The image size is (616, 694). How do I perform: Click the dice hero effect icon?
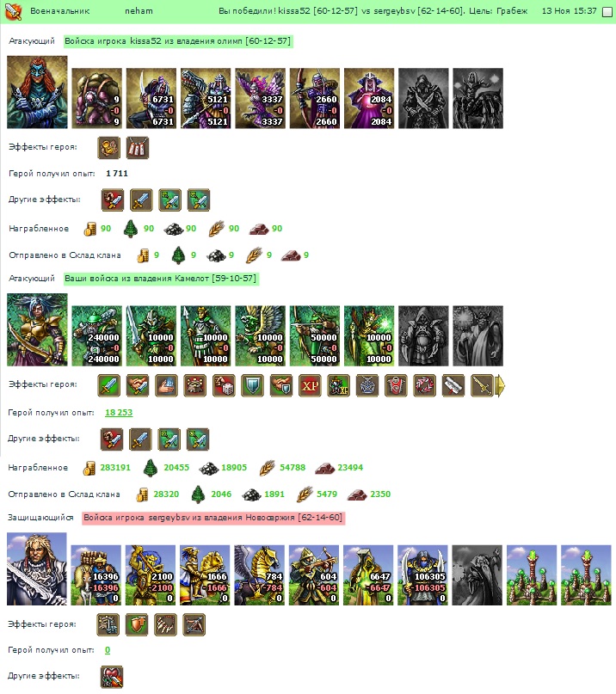(x=224, y=385)
